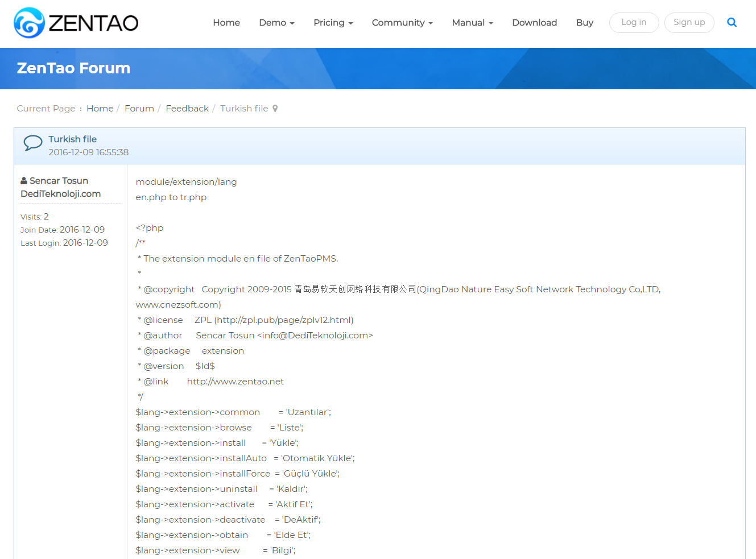Viewport: 756px width, 559px height.
Task: Click the location pin icon in breadcrumb
Action: [x=275, y=109]
